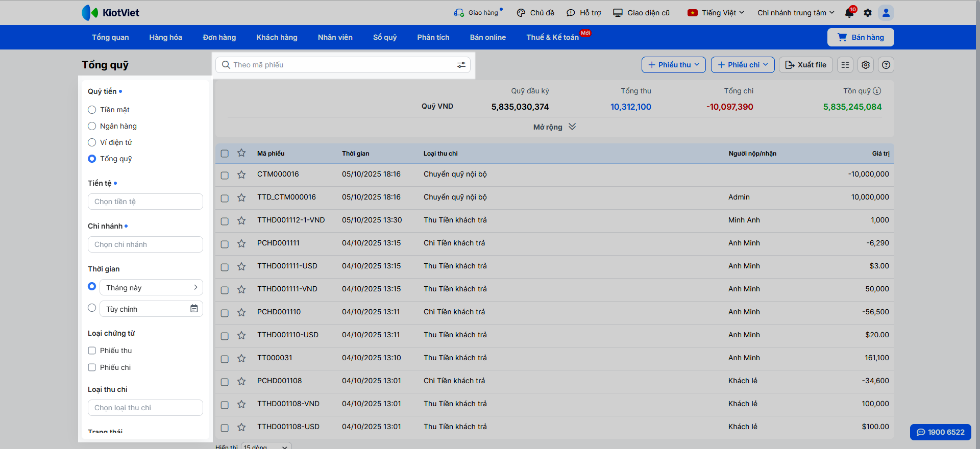Viewport: 980px width, 449px height.
Task: Open the Sổ quỹ menu
Action: [385, 37]
